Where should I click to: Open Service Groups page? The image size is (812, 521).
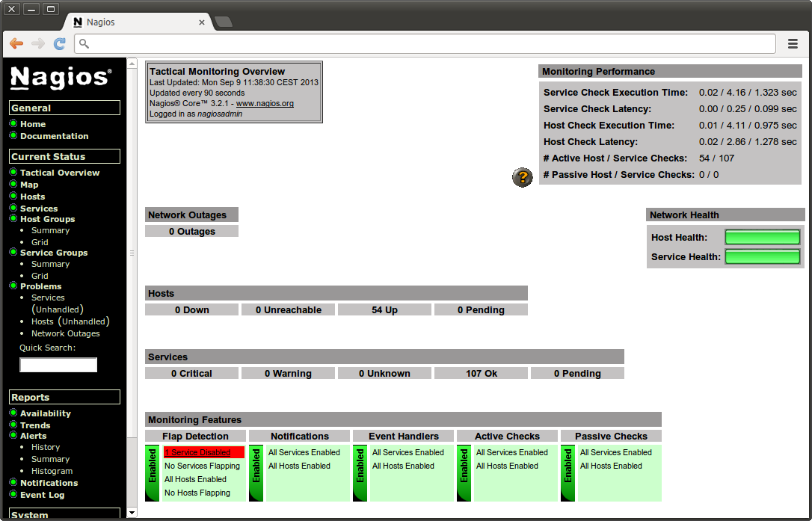click(x=54, y=253)
